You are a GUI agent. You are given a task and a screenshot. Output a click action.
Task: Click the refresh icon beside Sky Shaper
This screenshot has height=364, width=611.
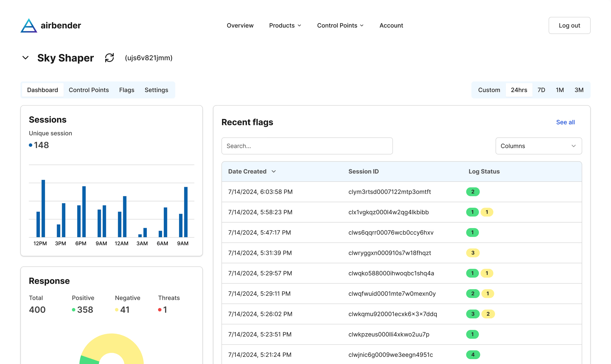pyautogui.click(x=109, y=58)
